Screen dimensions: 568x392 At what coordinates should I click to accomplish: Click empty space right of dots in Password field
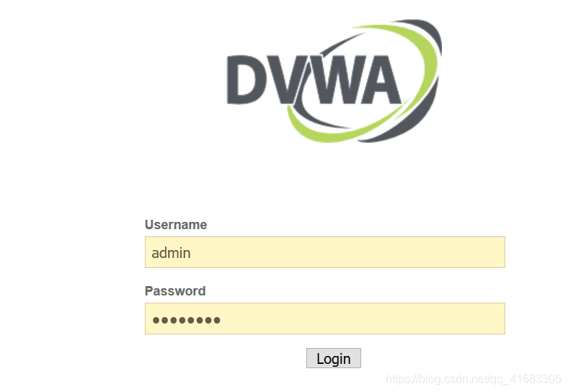363,318
